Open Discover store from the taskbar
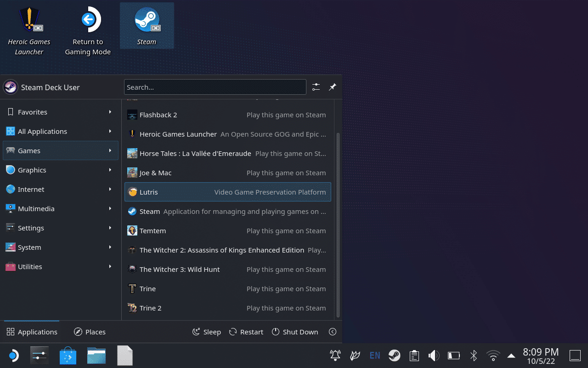 point(68,356)
